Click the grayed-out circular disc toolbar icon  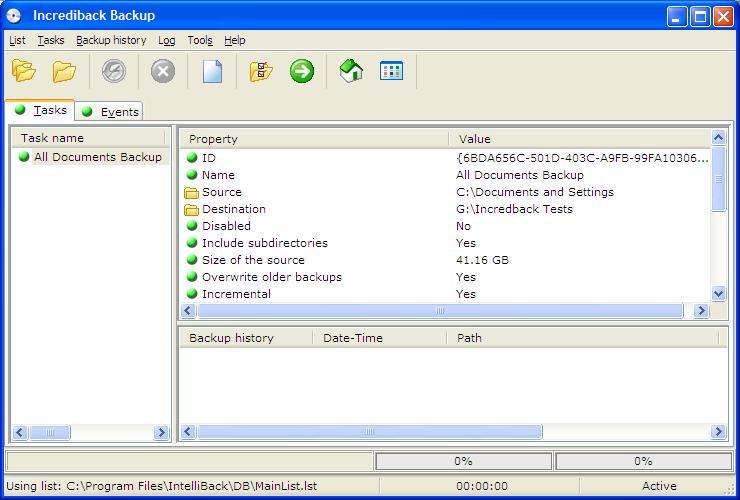114,71
